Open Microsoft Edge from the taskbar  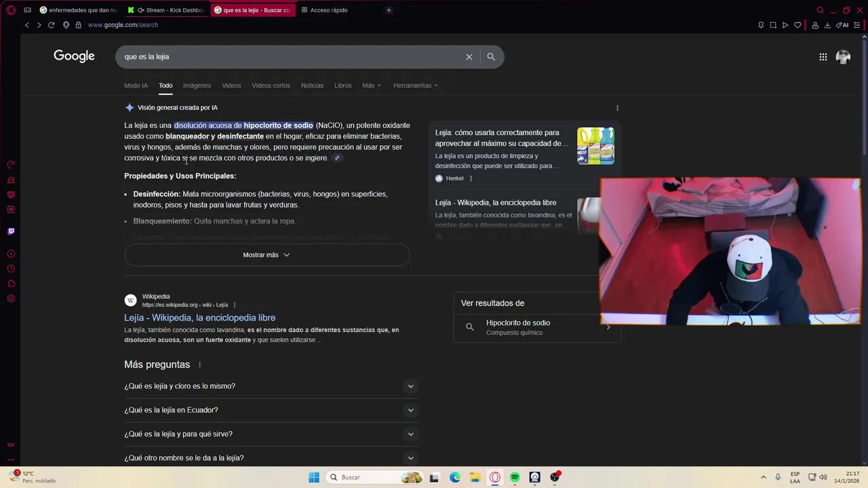(455, 477)
